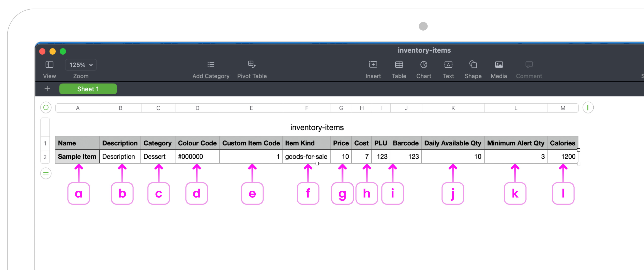This screenshot has height=270, width=644.
Task: Open the 125% zoom dropdown
Action: point(80,65)
